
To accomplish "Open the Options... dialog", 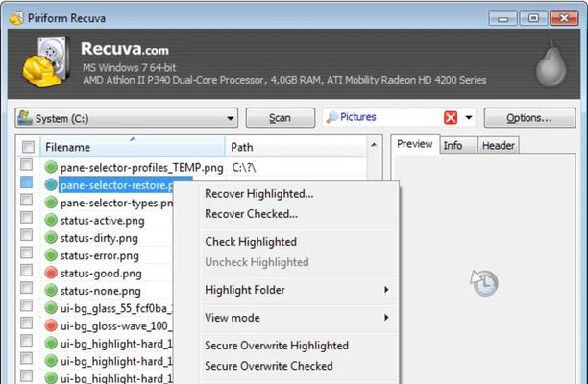I will click(x=529, y=118).
